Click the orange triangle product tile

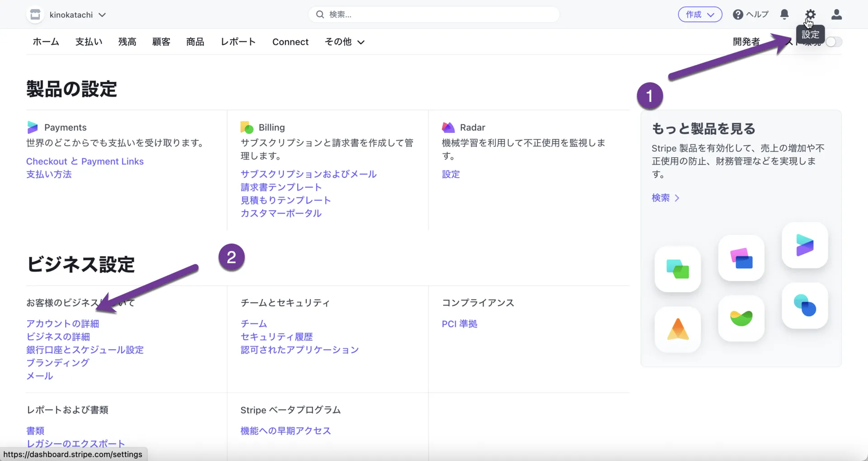(677, 329)
